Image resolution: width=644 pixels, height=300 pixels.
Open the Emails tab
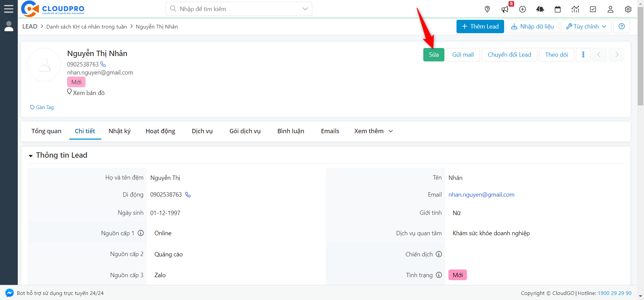tap(330, 131)
